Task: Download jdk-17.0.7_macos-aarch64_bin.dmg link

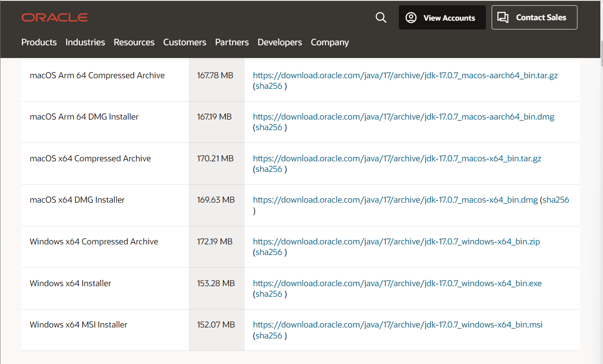Action: click(x=404, y=117)
